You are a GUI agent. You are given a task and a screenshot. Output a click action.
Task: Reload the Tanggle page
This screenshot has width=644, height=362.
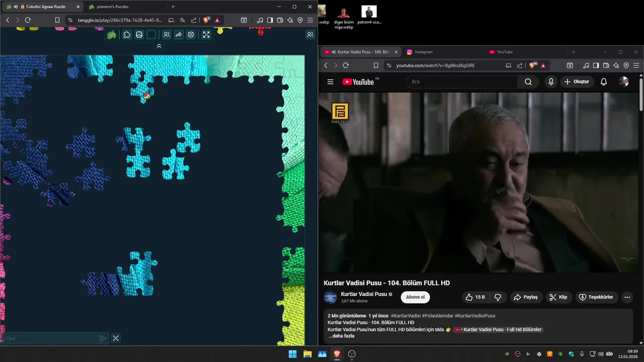pyautogui.click(x=28, y=20)
